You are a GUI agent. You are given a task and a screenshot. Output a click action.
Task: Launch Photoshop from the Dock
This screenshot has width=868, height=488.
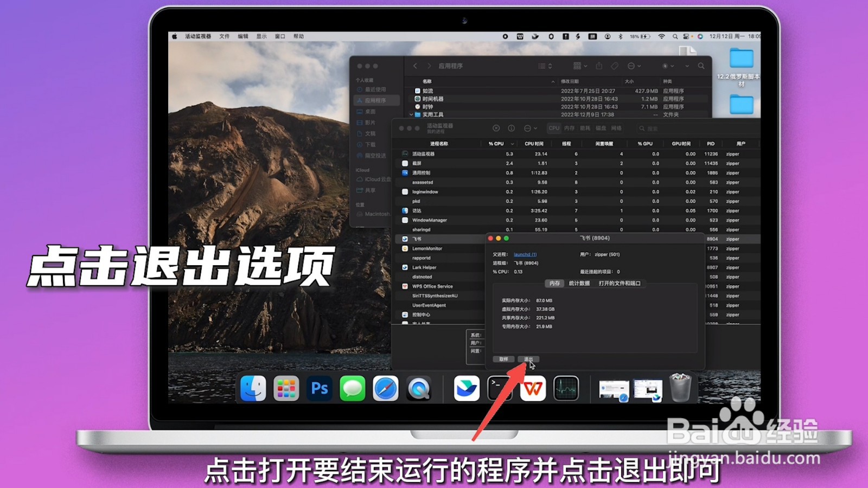point(320,389)
